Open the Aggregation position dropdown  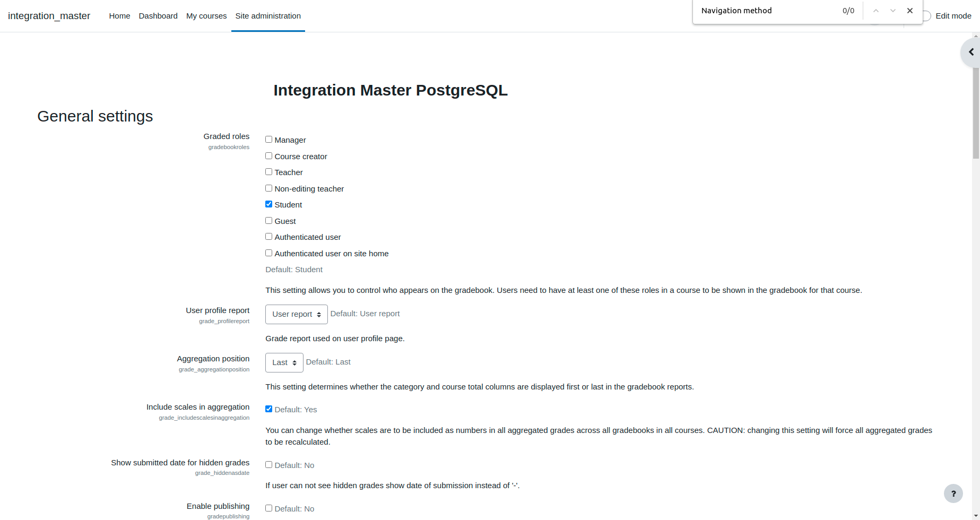(x=284, y=362)
